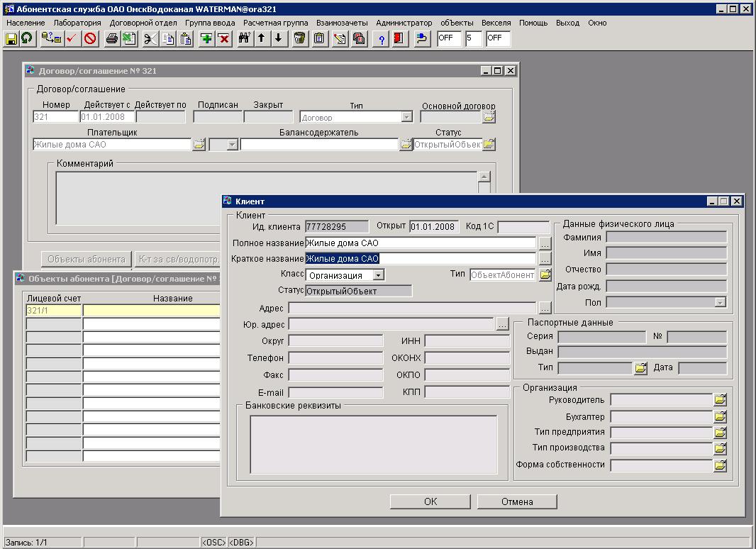Viewport: 756px width, 549px height.
Task: Delete record using red X icon
Action: [x=224, y=38]
